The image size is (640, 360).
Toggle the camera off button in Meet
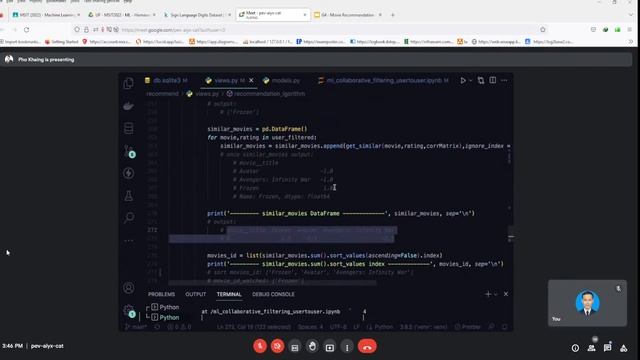click(278, 346)
